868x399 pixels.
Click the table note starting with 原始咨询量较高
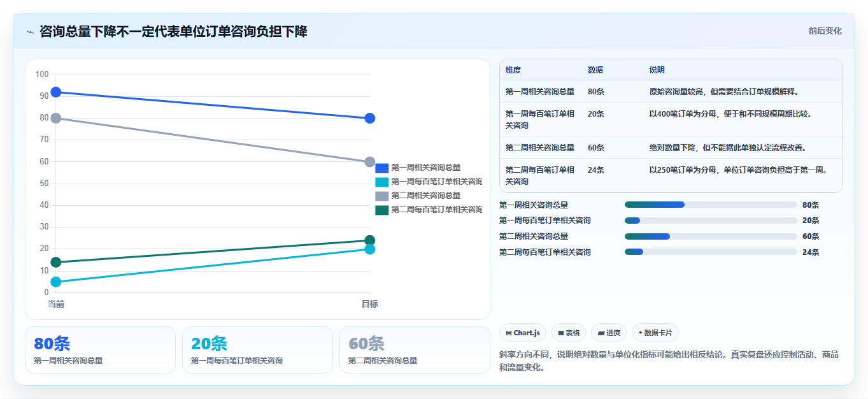point(724,92)
